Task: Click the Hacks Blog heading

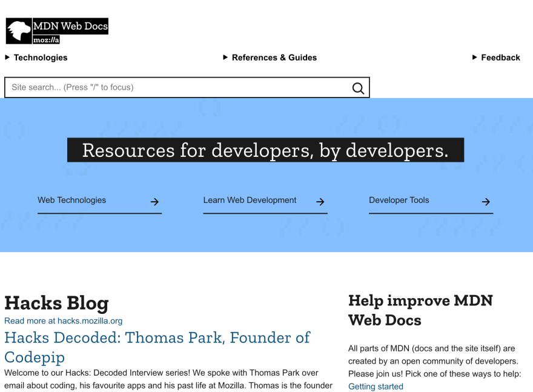Action: pos(56,303)
